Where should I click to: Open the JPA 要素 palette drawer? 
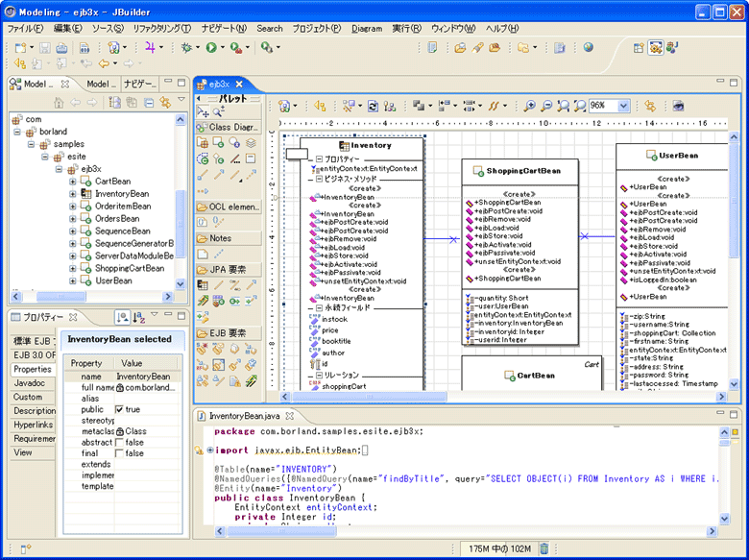click(229, 270)
